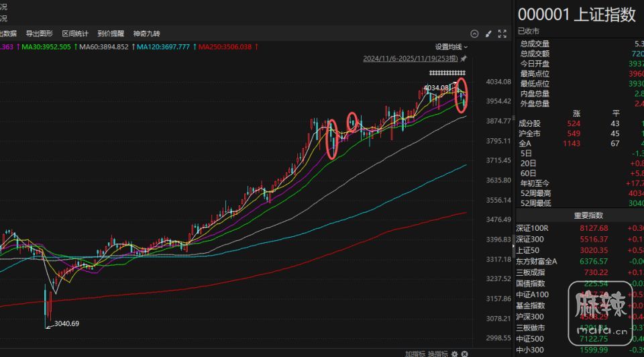Select 沪深300 in the index list
The width and height of the screenshot is (644, 357).
pyautogui.click(x=530, y=317)
